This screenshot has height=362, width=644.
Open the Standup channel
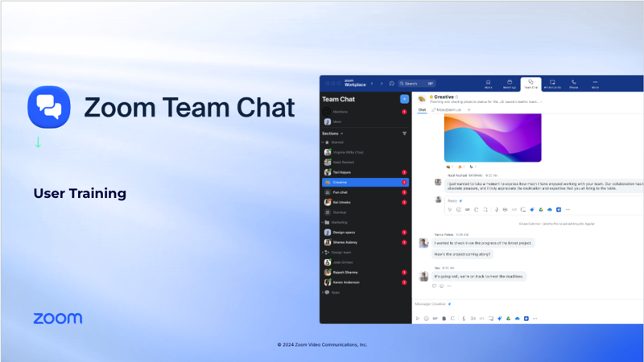point(365,212)
